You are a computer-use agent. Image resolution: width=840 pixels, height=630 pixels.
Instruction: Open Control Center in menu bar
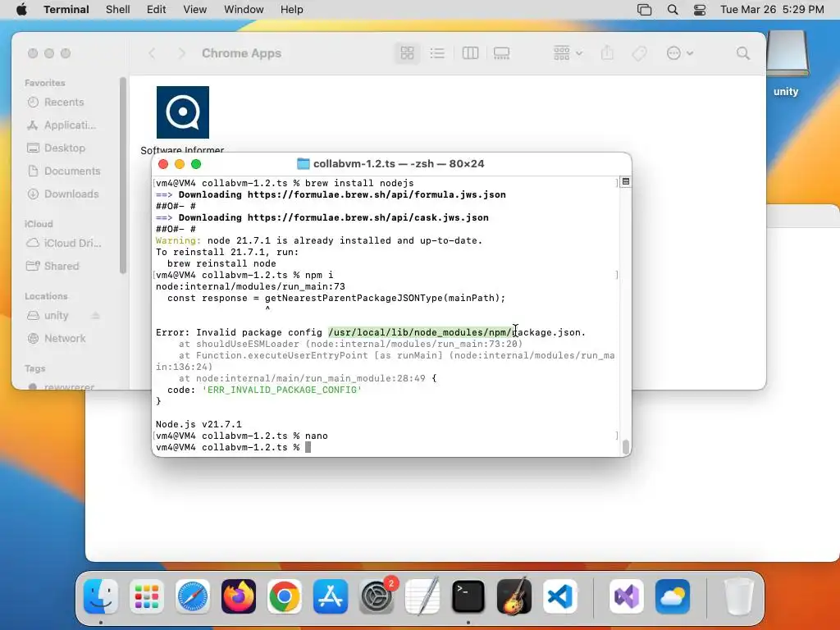[x=700, y=10]
